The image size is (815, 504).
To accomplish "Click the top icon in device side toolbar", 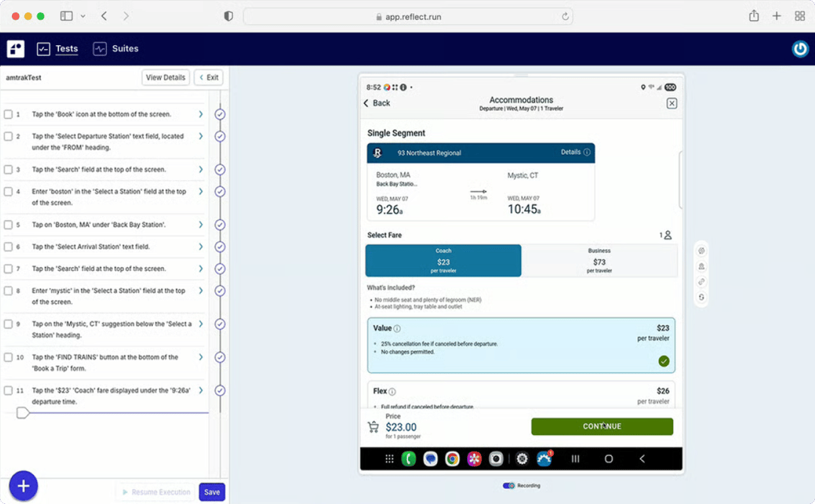I will click(701, 251).
